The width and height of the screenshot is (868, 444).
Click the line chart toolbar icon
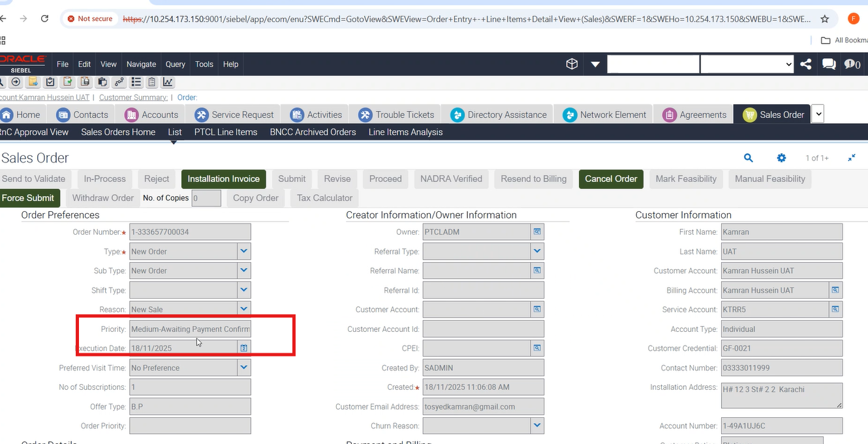(x=168, y=82)
